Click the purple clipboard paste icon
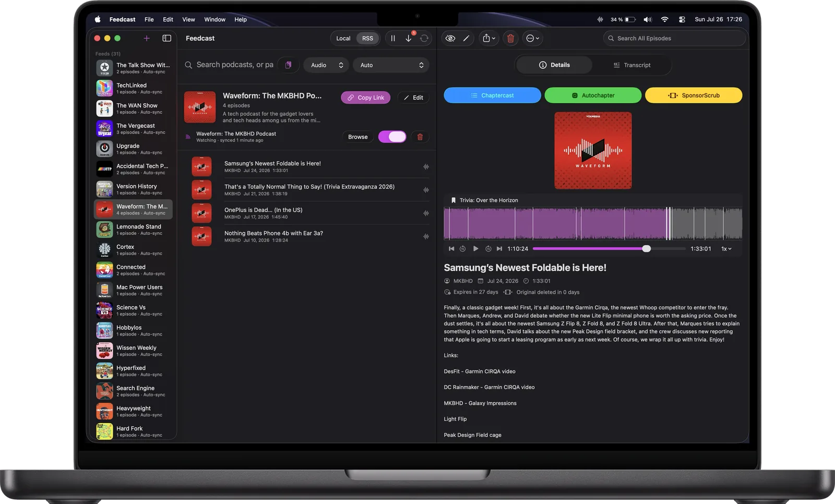The height and width of the screenshot is (504, 835). point(288,65)
